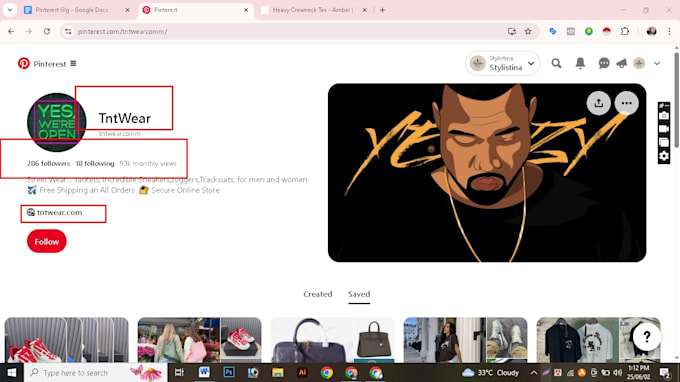Screen dimensions: 680x382
Task: Select the Saved tab
Action: [359, 294]
